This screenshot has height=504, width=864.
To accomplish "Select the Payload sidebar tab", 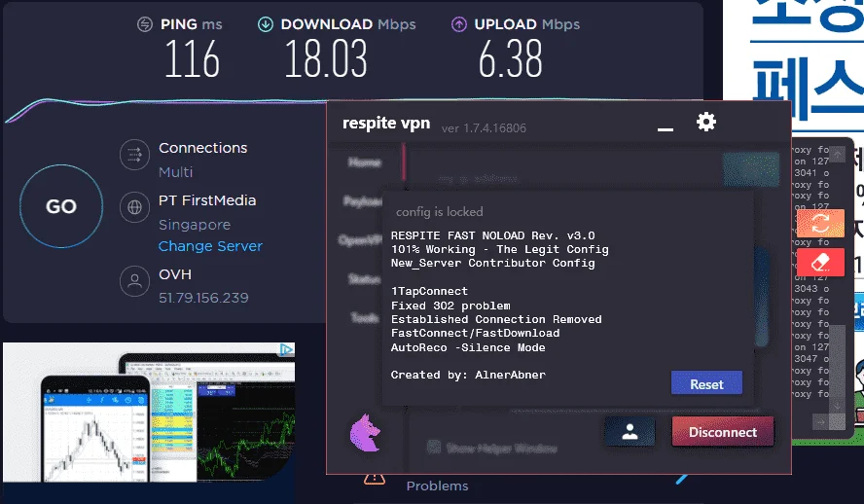I will tap(363, 201).
